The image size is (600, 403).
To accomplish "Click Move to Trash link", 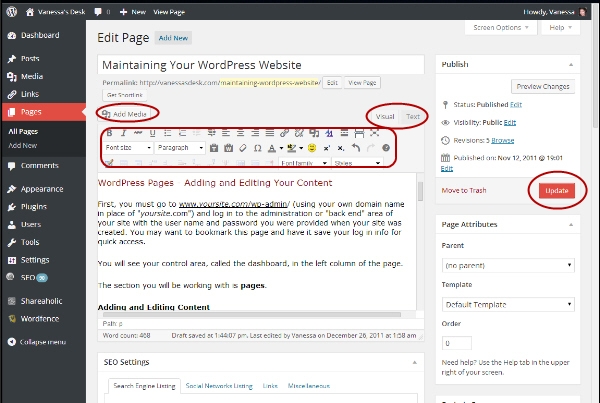I will pyautogui.click(x=464, y=190).
